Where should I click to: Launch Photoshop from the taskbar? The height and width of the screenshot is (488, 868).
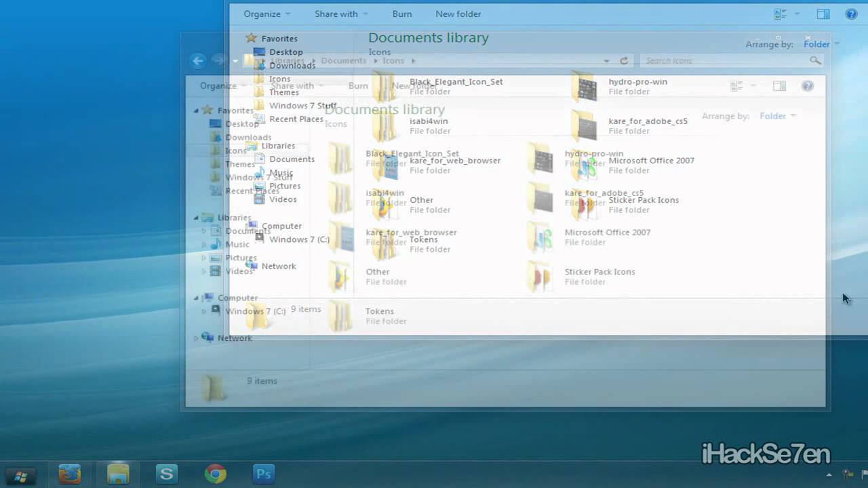click(x=263, y=474)
